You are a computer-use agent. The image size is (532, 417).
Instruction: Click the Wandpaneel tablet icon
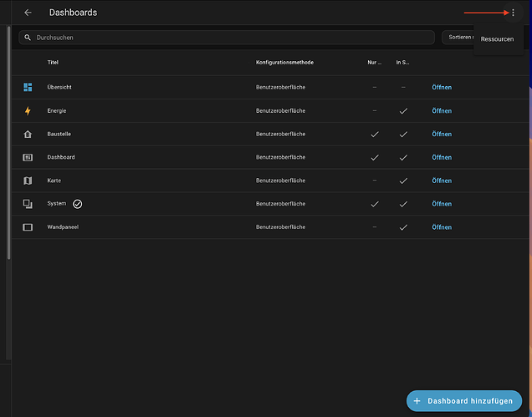point(28,227)
